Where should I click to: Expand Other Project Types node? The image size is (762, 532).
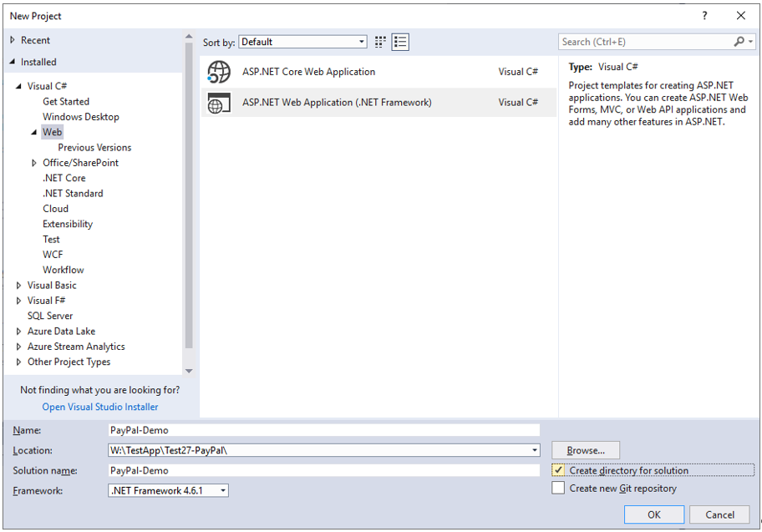[x=18, y=362]
